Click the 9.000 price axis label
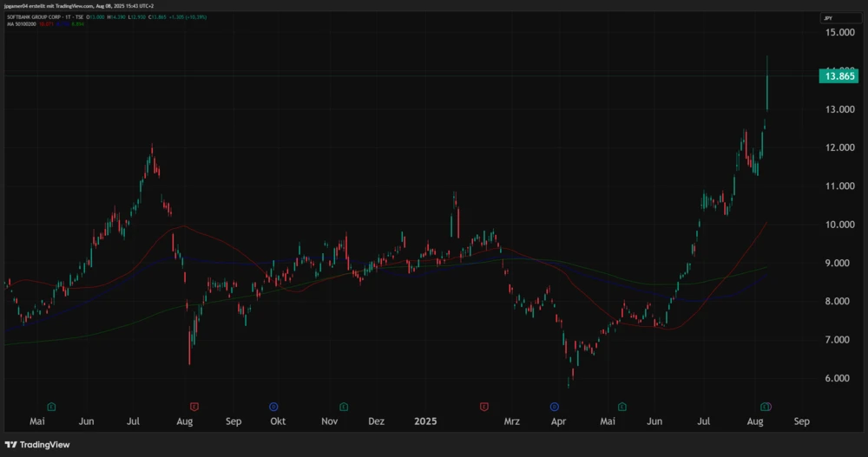868x457 pixels. 839,264
